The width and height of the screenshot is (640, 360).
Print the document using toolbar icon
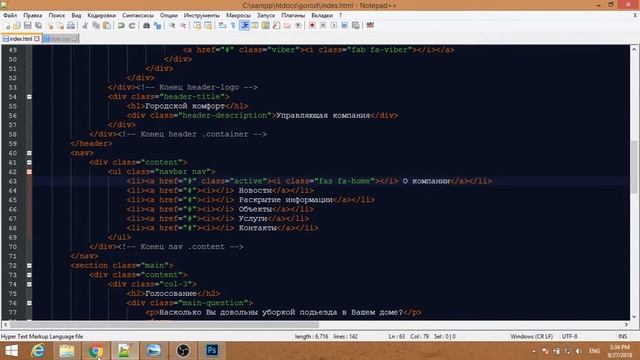click(71, 25)
